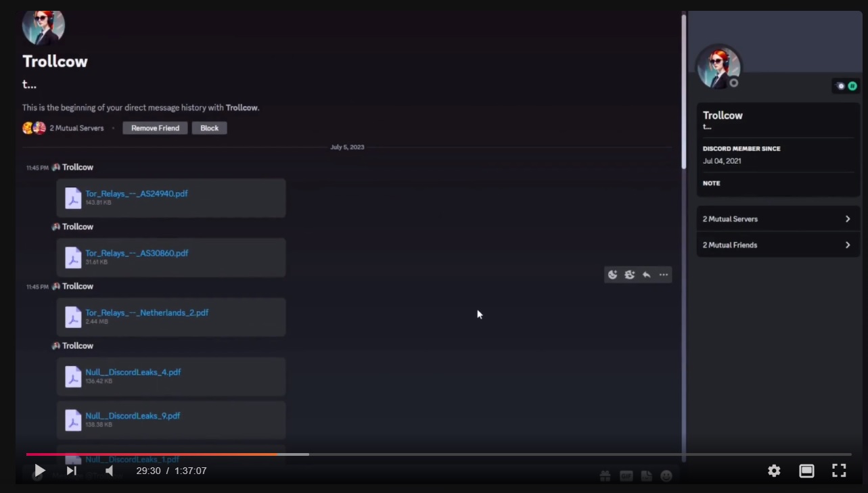Viewport: 868px width, 493px height.
Task: Click the Block button
Action: (210, 128)
